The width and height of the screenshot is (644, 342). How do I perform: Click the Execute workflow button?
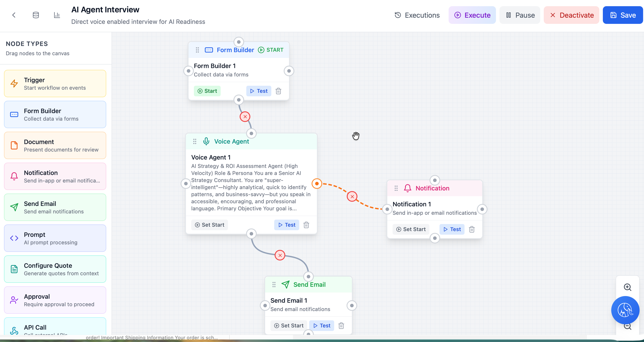[472, 15]
